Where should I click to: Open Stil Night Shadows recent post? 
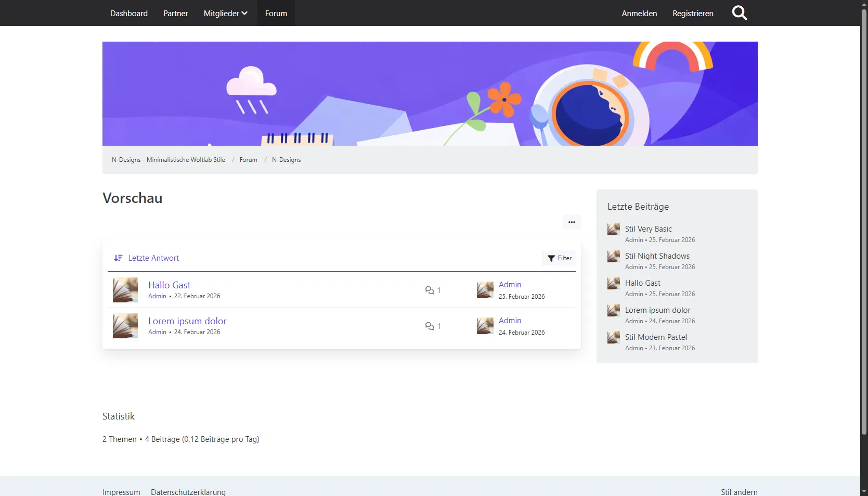point(657,256)
